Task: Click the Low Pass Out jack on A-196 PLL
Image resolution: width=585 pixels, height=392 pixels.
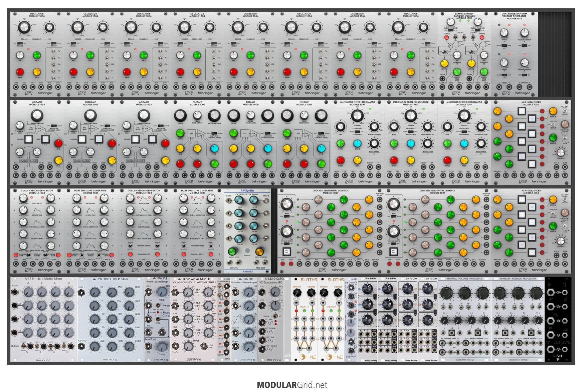Action: click(148, 346)
